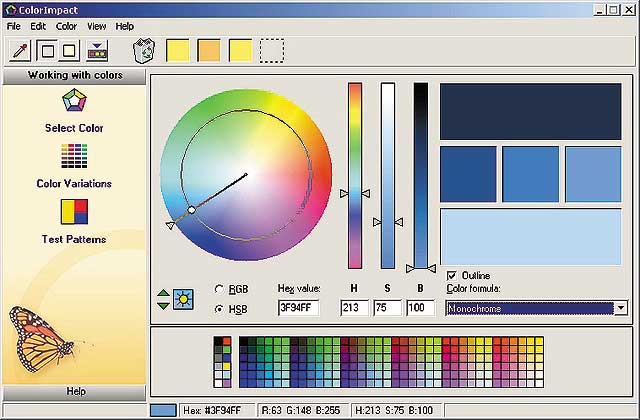Select the middle blue preview square
Screen dimensions: 640x420
pos(531,174)
